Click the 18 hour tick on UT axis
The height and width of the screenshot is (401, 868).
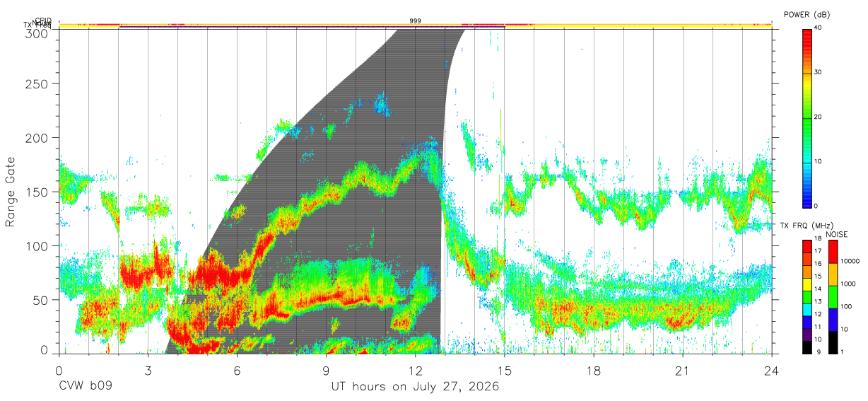pos(594,370)
